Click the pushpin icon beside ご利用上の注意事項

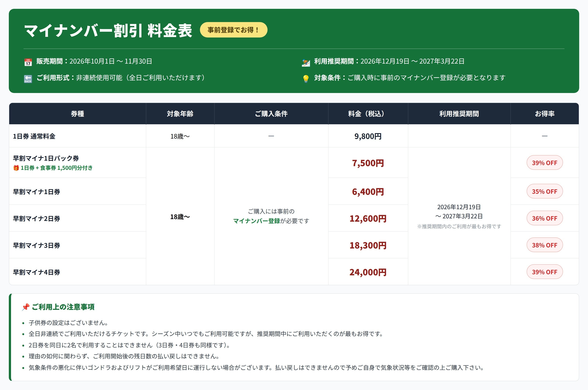tap(26, 307)
